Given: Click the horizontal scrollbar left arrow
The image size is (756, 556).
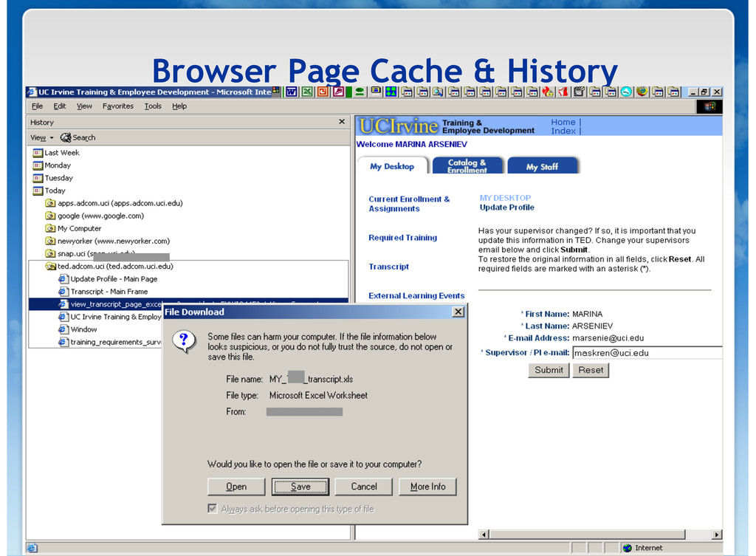Looking at the screenshot, I should pyautogui.click(x=484, y=535).
